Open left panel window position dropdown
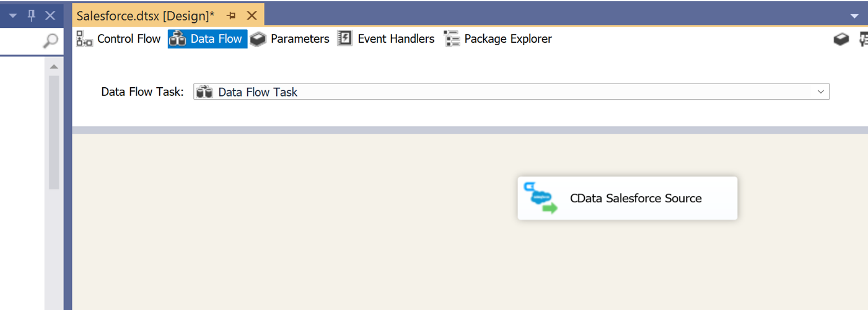The height and width of the screenshot is (310, 868). point(13,15)
